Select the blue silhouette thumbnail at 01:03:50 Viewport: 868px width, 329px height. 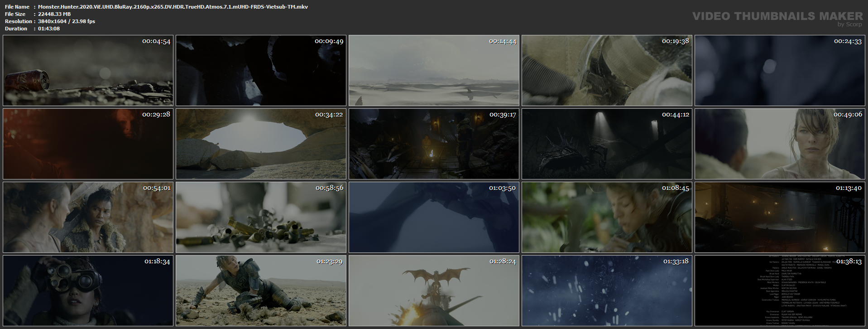click(x=434, y=217)
